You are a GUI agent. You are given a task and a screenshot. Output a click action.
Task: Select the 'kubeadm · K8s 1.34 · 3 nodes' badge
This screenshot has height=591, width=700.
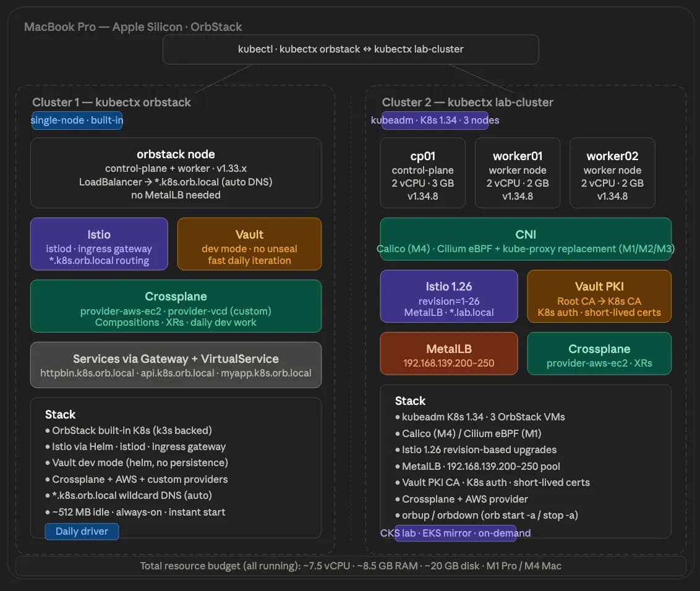(435, 120)
